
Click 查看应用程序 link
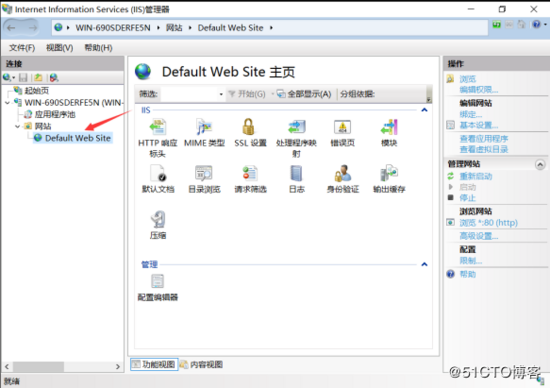coord(484,139)
